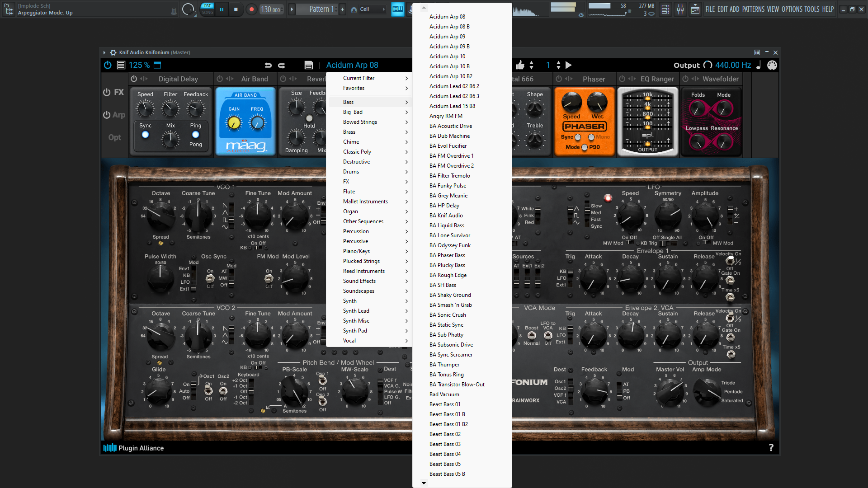The image size is (868, 488).
Task: Expand the Knifonium window title arrow
Action: click(x=104, y=52)
